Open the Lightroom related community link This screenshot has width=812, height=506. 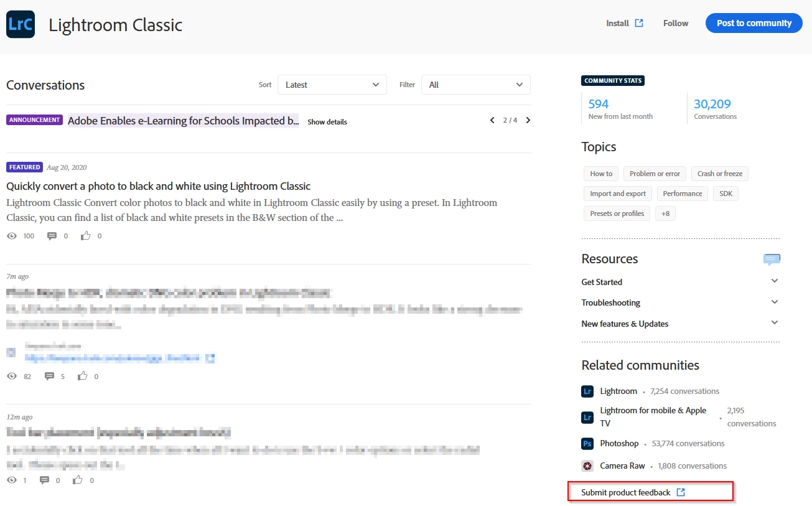618,391
